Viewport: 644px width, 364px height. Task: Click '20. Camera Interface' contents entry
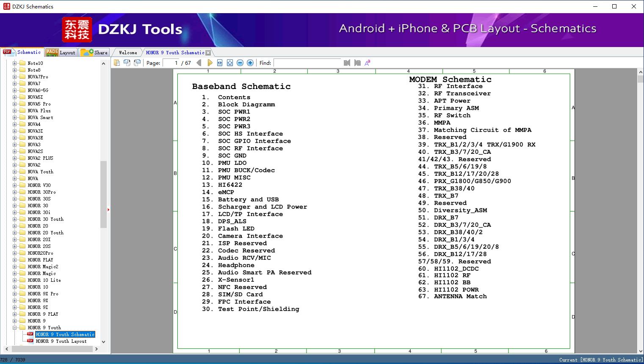(x=242, y=236)
